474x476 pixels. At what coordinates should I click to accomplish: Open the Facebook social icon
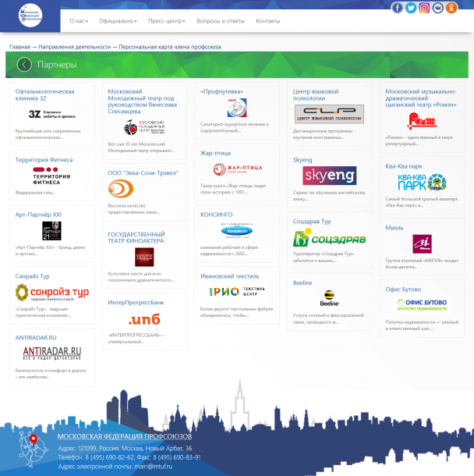click(397, 8)
